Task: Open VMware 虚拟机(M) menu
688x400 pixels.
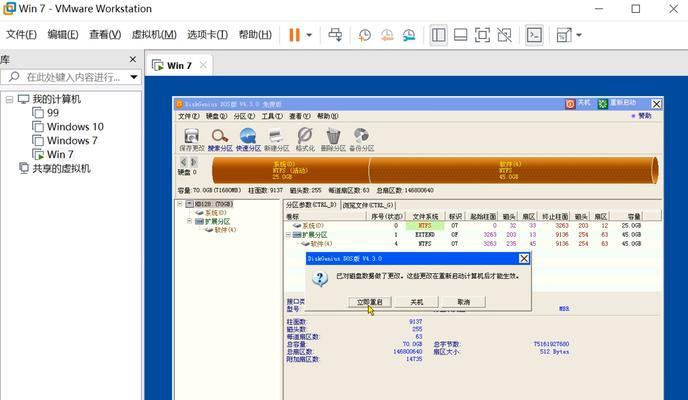Action: click(154, 35)
